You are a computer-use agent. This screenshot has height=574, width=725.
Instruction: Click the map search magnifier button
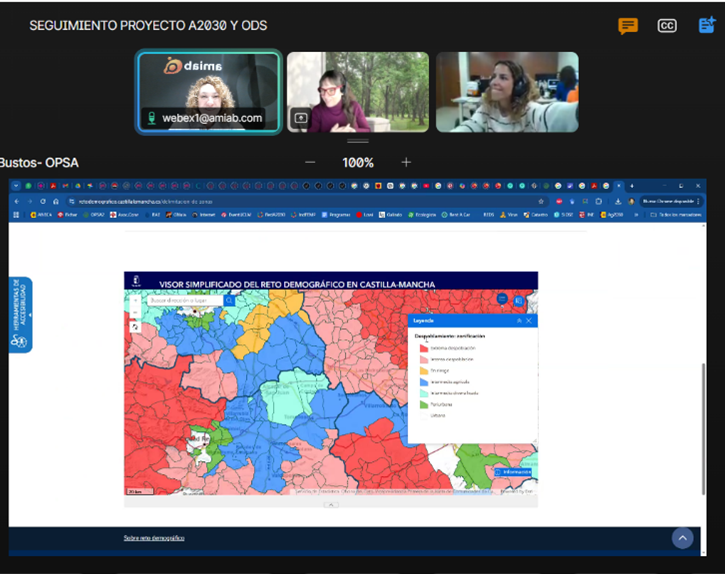click(230, 300)
